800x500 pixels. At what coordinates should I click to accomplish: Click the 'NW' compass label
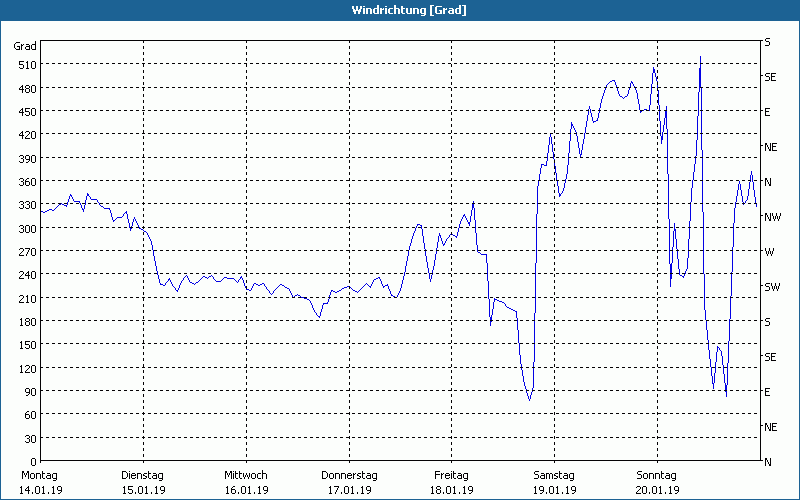pyautogui.click(x=772, y=217)
